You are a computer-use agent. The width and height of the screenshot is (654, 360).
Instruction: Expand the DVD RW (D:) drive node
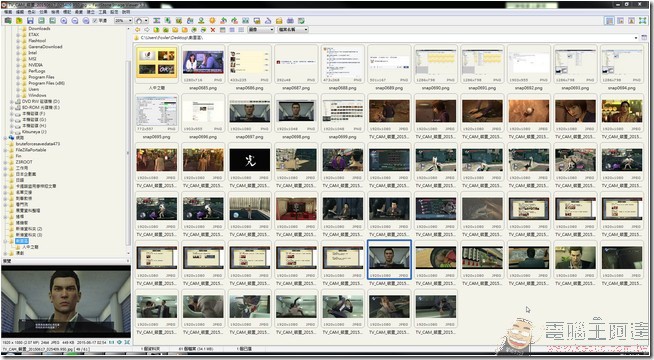(12, 101)
